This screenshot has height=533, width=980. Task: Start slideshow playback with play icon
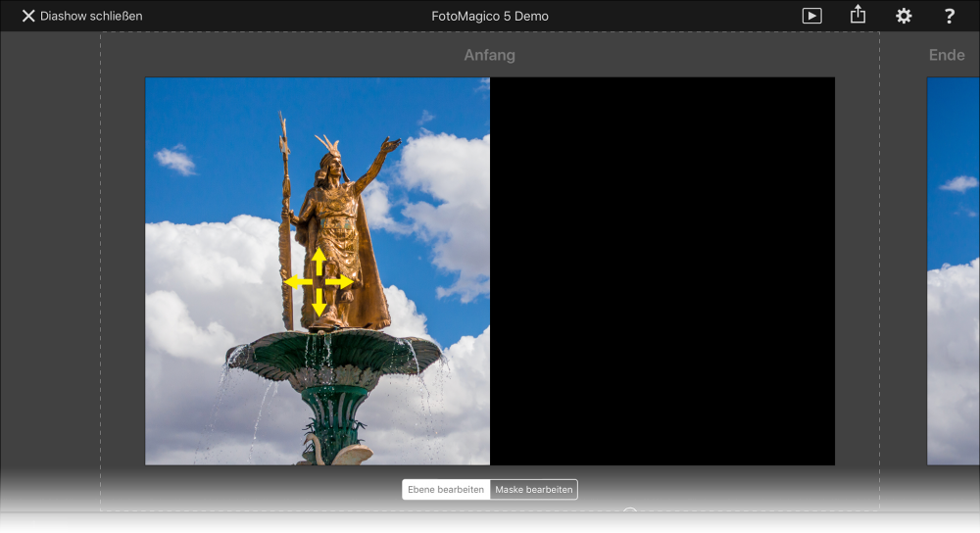coord(811,16)
